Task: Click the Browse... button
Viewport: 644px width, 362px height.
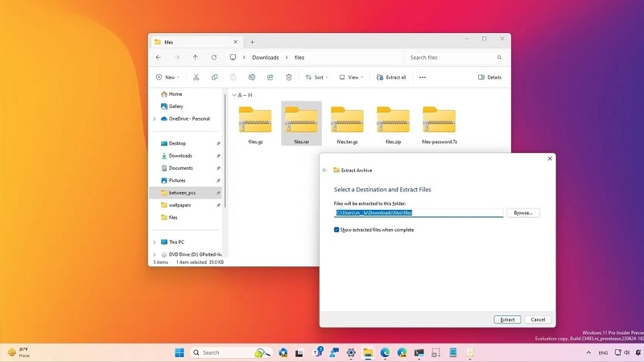Action: click(522, 212)
